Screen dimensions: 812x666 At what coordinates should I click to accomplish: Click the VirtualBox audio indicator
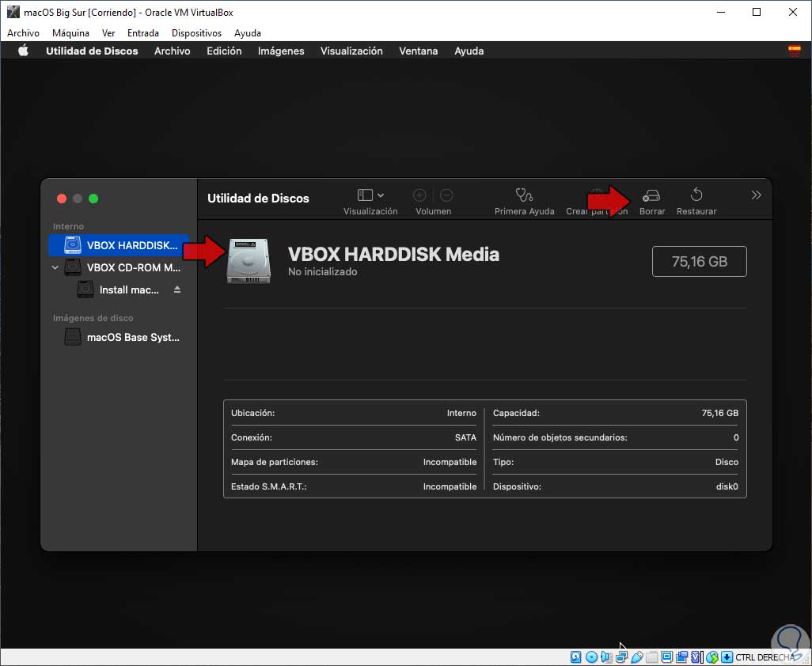(606, 657)
